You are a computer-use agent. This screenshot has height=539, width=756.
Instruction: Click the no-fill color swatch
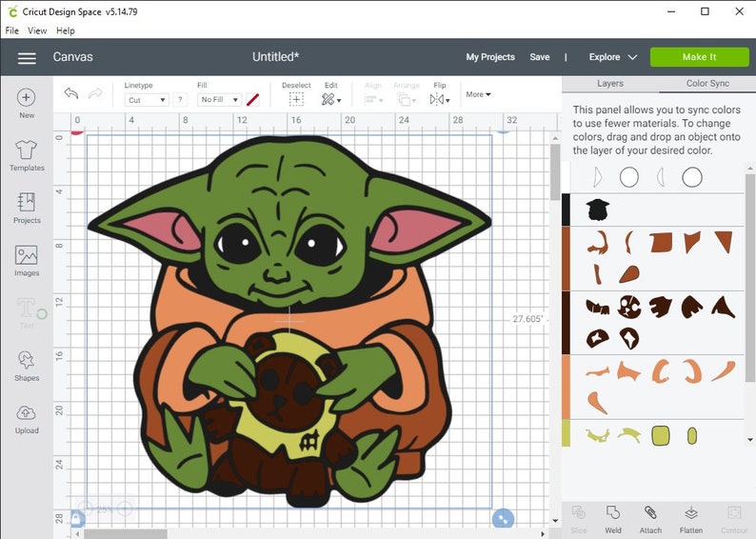(252, 100)
